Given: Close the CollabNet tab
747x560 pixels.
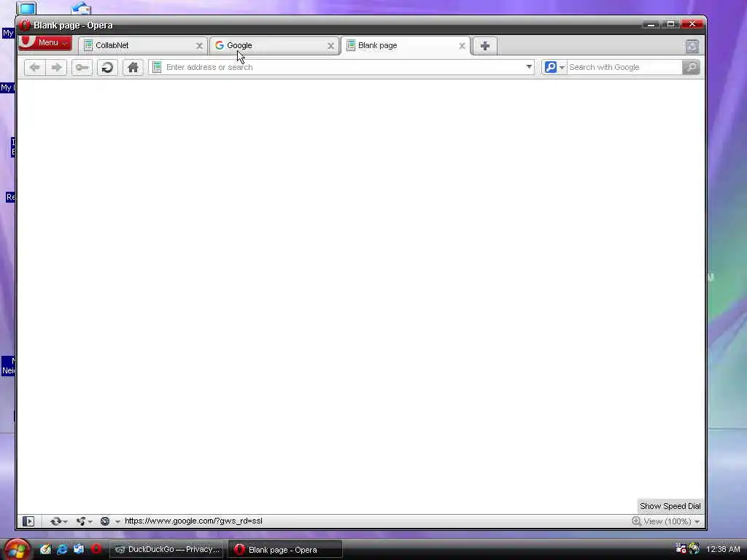Looking at the screenshot, I should [x=199, y=46].
